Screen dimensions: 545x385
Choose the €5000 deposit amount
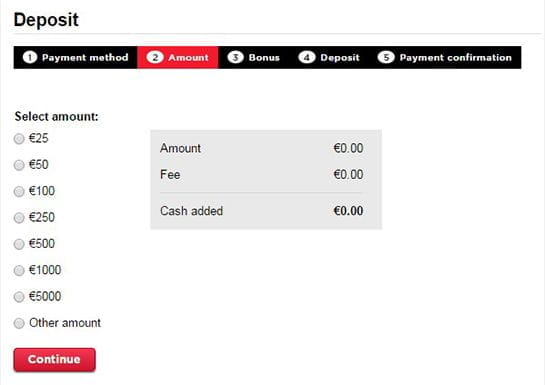[x=19, y=297]
